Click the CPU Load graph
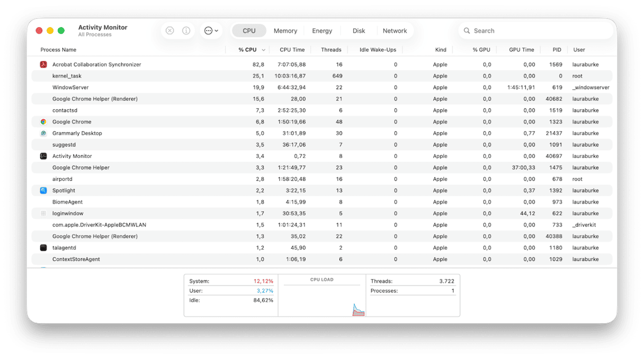The image size is (644, 359). click(321, 297)
